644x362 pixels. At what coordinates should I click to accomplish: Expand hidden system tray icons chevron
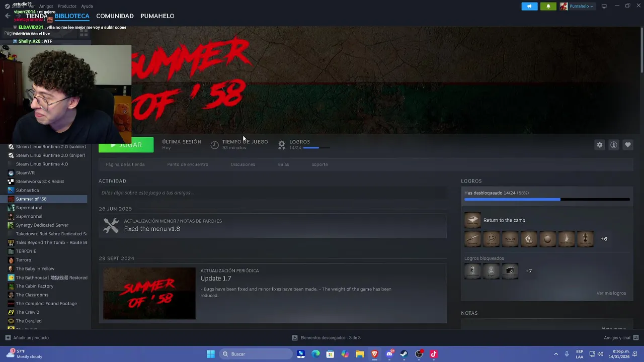[556, 354]
